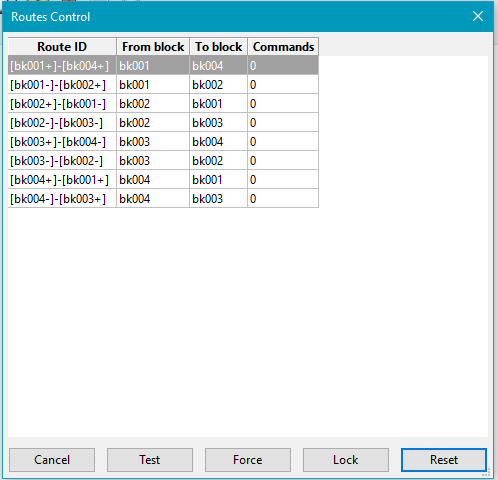Sort by Commands column header

[x=283, y=47]
